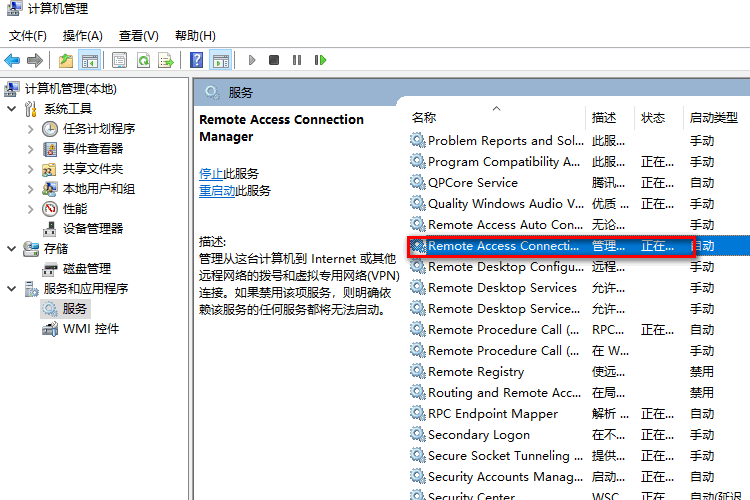
Task: Click gear icon beside QPCore Service
Action: point(418,182)
